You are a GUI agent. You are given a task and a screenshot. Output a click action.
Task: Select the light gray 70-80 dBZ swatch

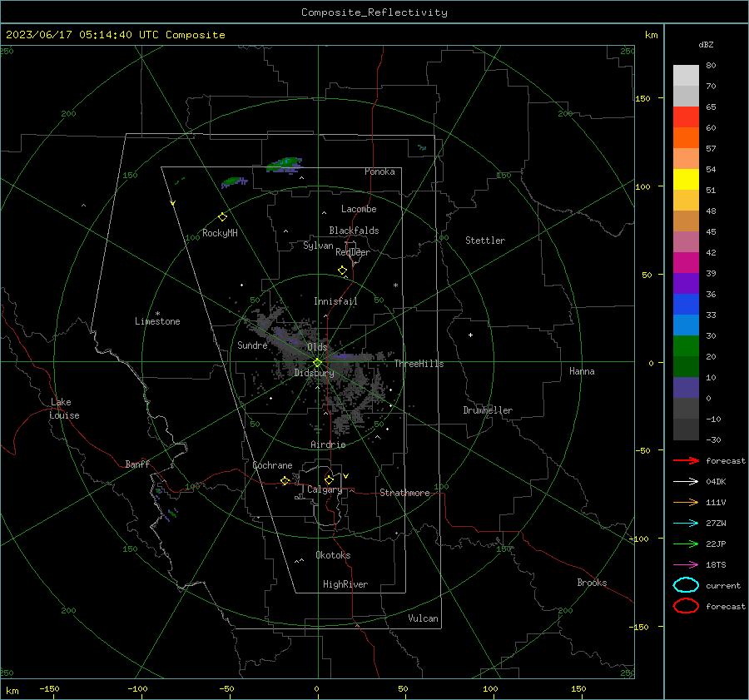coord(686,76)
